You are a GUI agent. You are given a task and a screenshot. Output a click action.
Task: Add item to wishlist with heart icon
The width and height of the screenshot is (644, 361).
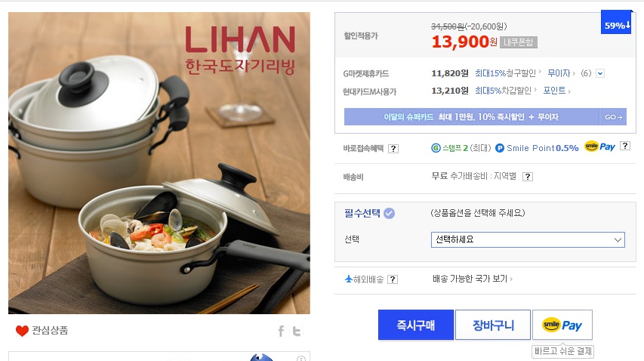(x=22, y=331)
